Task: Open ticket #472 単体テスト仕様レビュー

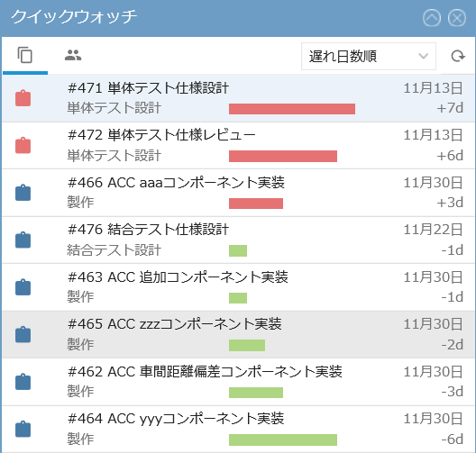Action: (161, 135)
